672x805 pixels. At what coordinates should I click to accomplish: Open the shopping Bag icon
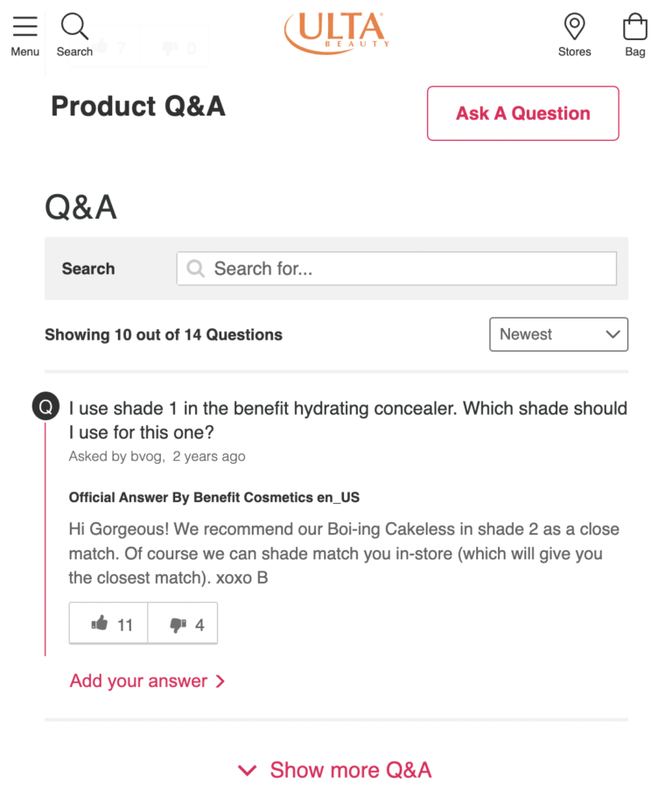(x=635, y=26)
